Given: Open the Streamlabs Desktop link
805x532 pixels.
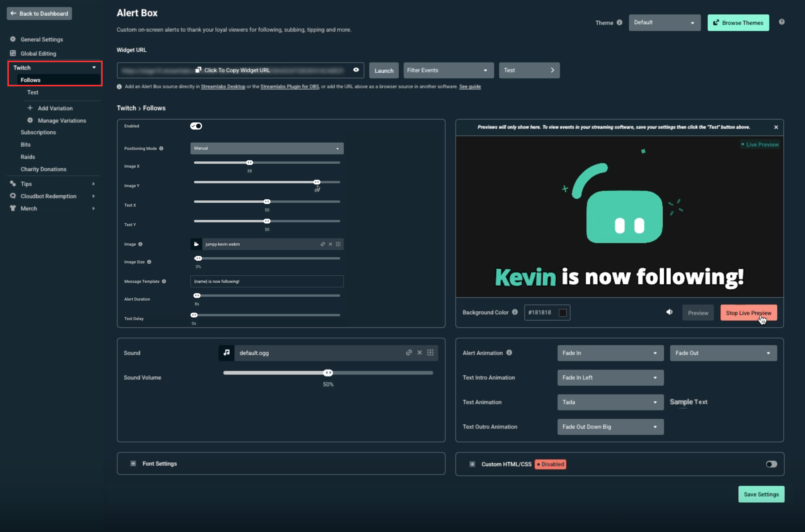Looking at the screenshot, I should click(223, 87).
